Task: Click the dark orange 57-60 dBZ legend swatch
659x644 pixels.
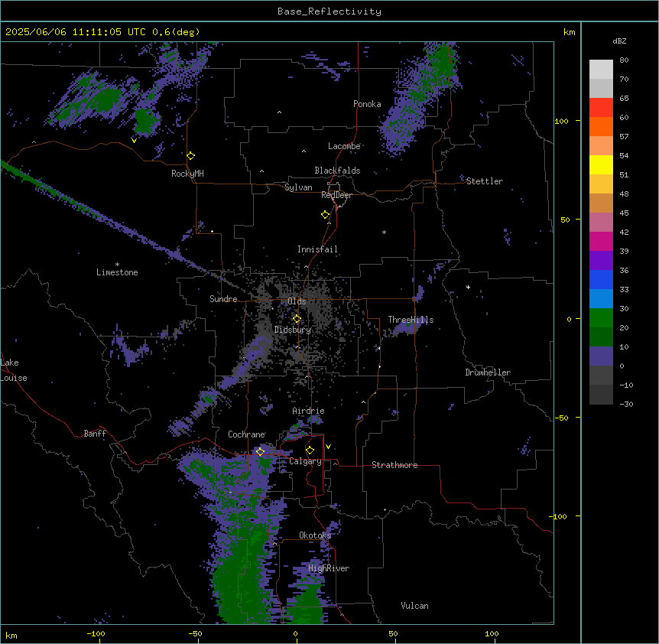Action: (x=601, y=126)
